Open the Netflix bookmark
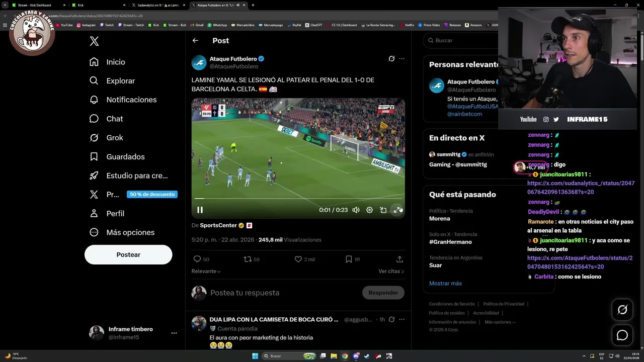The height and width of the screenshot is (362, 644). tap(407, 25)
